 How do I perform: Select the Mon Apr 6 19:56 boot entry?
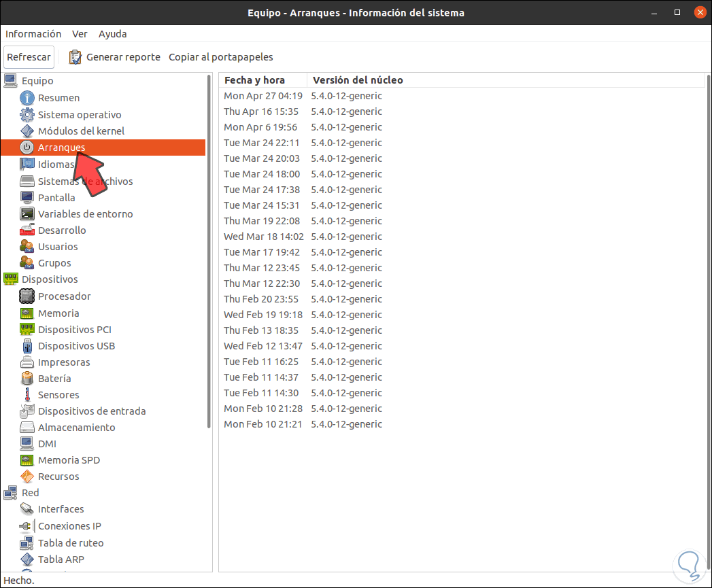click(462, 127)
